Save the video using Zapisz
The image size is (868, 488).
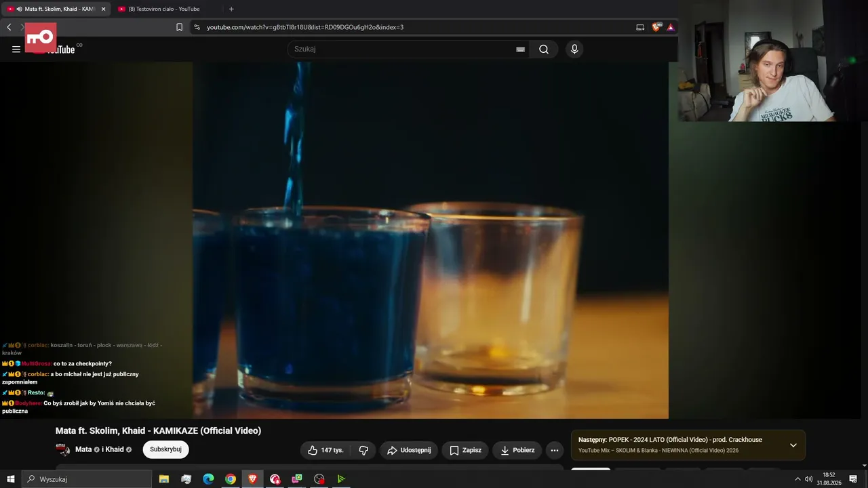pyautogui.click(x=465, y=450)
